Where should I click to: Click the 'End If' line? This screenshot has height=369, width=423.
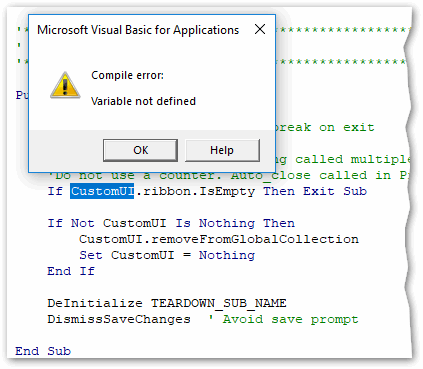[71, 271]
